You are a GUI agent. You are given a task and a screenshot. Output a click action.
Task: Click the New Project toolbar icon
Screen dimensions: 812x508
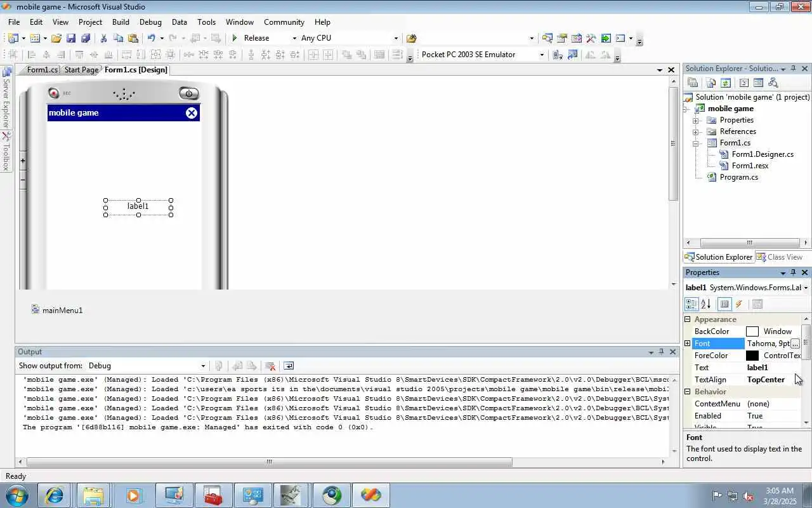(13, 38)
